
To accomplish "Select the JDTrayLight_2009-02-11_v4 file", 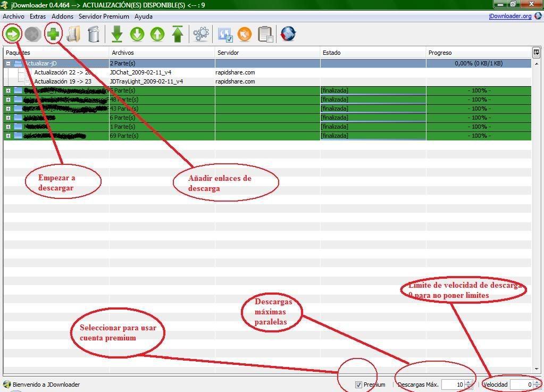I will 146,81.
